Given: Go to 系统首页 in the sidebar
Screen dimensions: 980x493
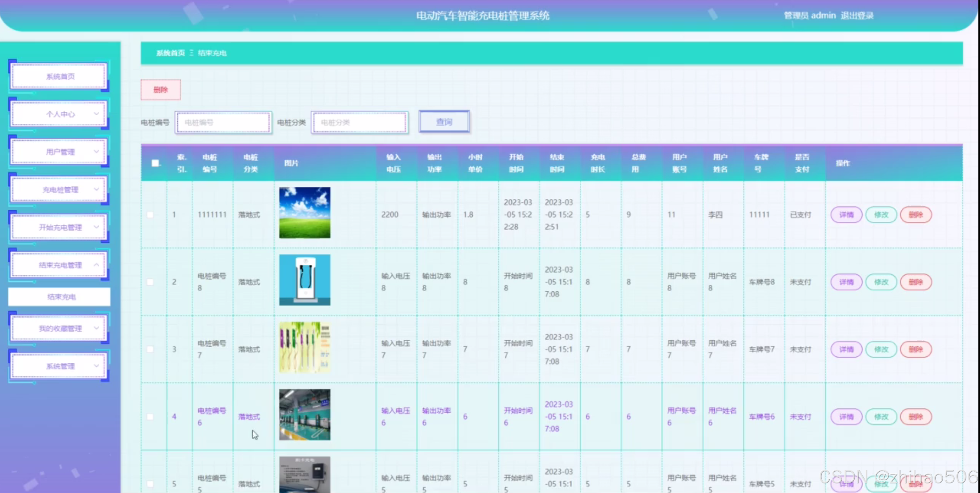Looking at the screenshot, I should (59, 76).
